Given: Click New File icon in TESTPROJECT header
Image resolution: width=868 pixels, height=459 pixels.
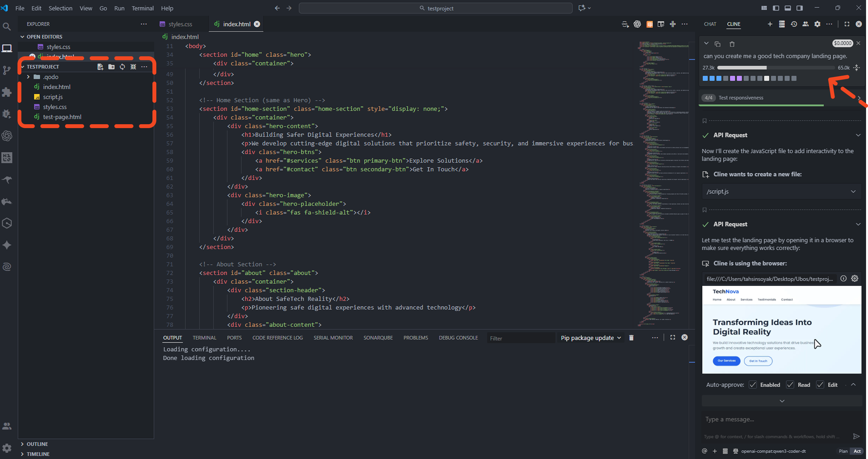Looking at the screenshot, I should click(100, 67).
